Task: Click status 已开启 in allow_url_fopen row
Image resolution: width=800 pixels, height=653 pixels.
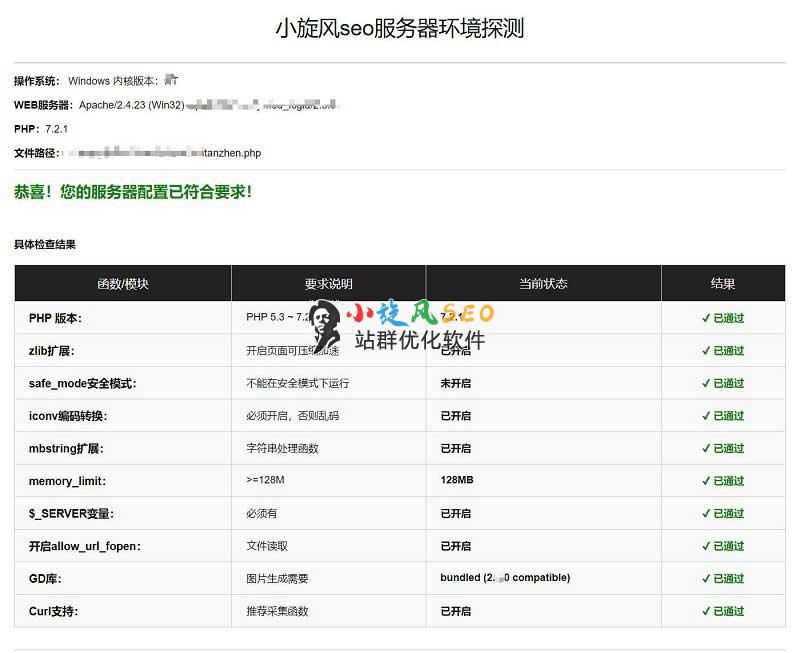Action: coord(456,546)
